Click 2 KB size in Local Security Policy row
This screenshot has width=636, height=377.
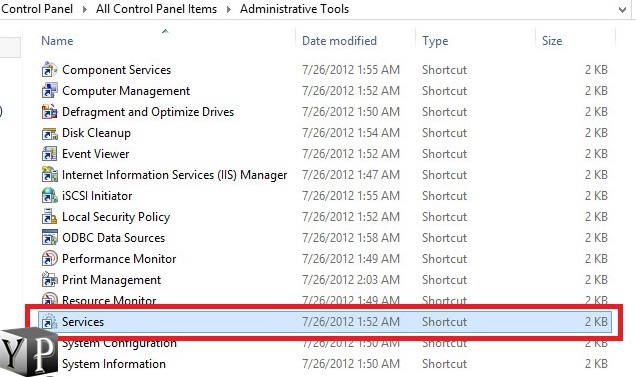tap(596, 217)
